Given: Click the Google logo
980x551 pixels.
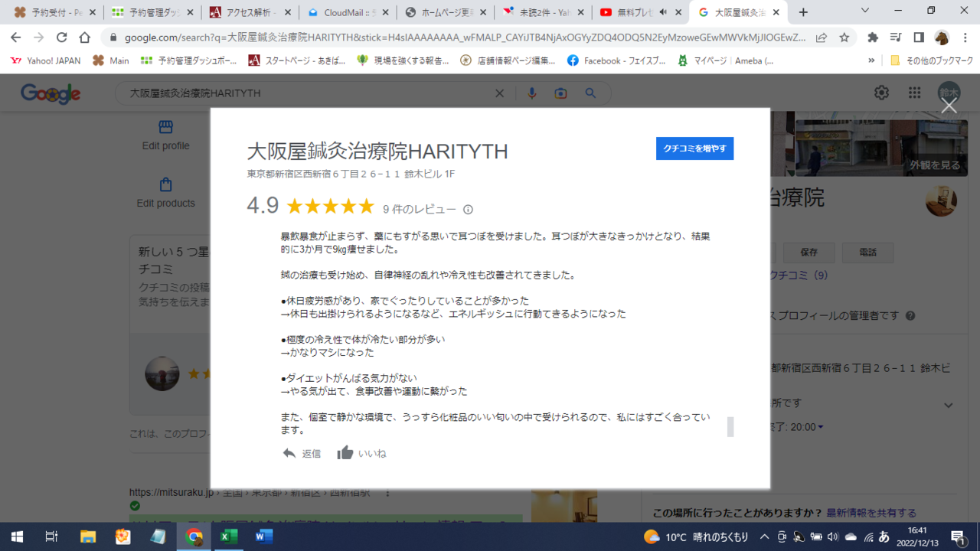Looking at the screenshot, I should (51, 93).
